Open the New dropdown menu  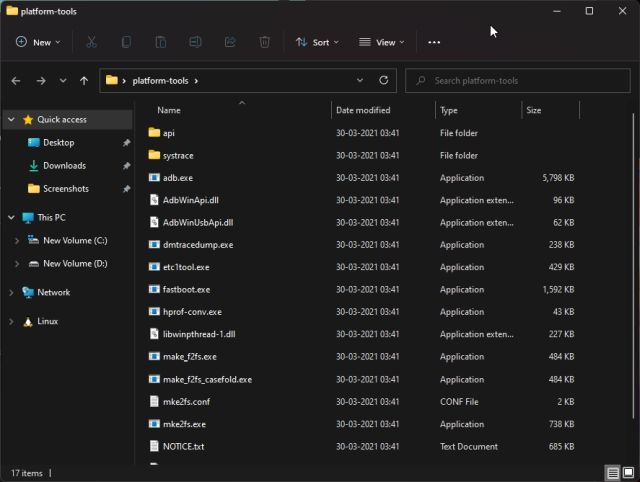[38, 42]
